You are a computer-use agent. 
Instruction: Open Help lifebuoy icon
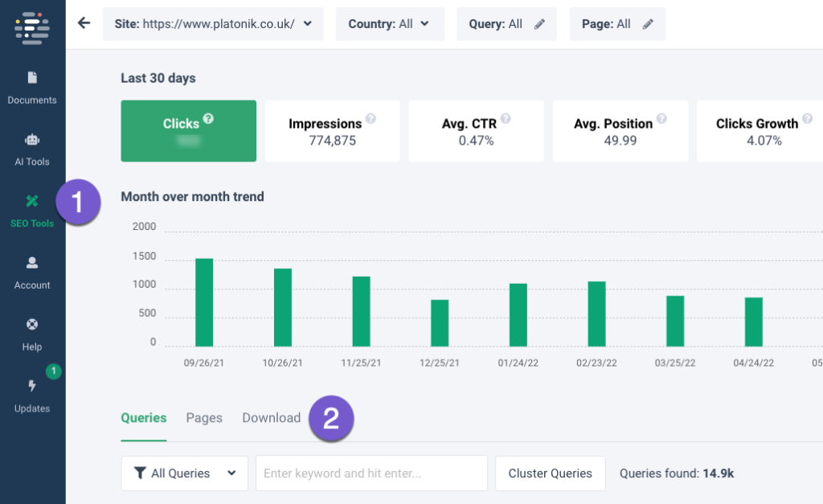pos(32,326)
